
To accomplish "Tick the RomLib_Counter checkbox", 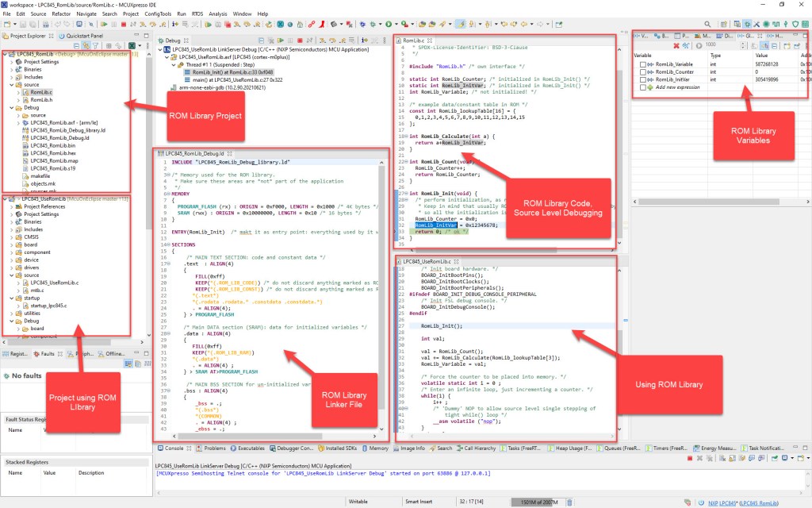I will click(x=642, y=71).
